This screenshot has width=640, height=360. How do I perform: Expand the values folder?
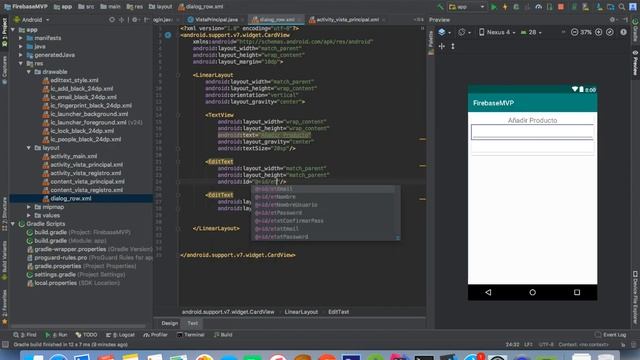[29, 216]
